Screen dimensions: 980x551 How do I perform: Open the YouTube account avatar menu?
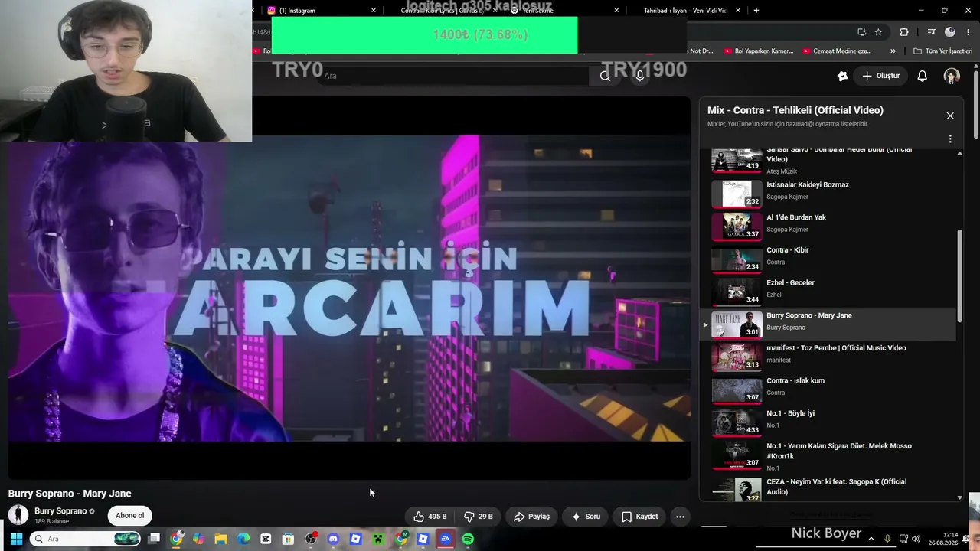coord(952,76)
